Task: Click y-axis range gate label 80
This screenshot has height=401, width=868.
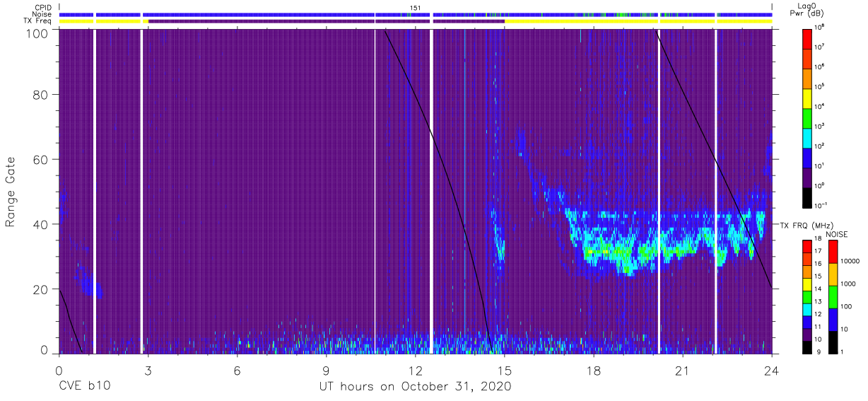Action: [x=42, y=94]
